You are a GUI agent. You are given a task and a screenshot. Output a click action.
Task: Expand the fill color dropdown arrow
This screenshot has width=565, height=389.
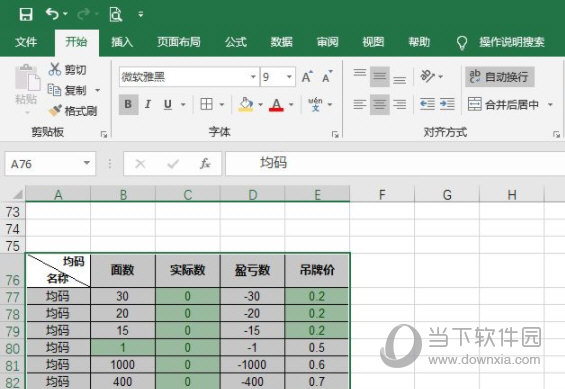point(261,104)
